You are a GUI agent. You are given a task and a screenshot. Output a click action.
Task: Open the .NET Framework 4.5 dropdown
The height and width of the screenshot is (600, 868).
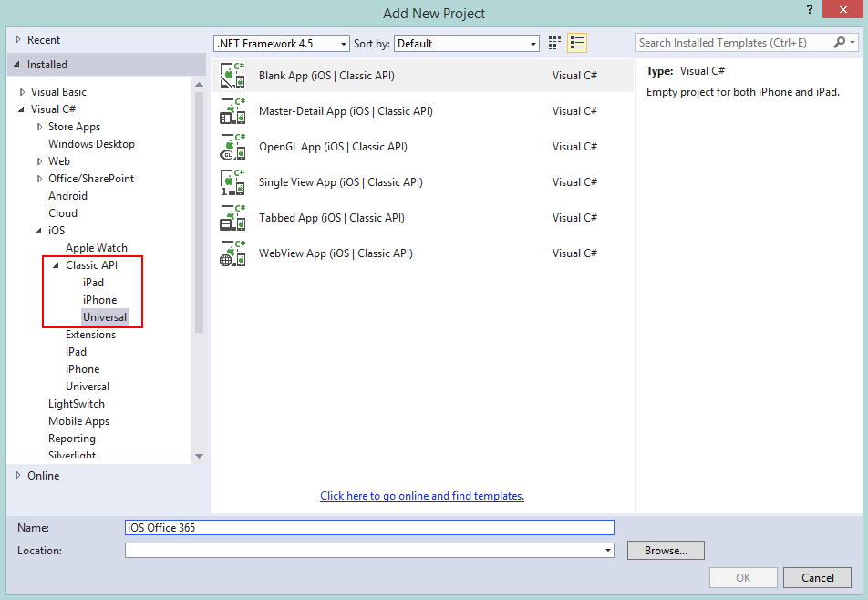281,43
